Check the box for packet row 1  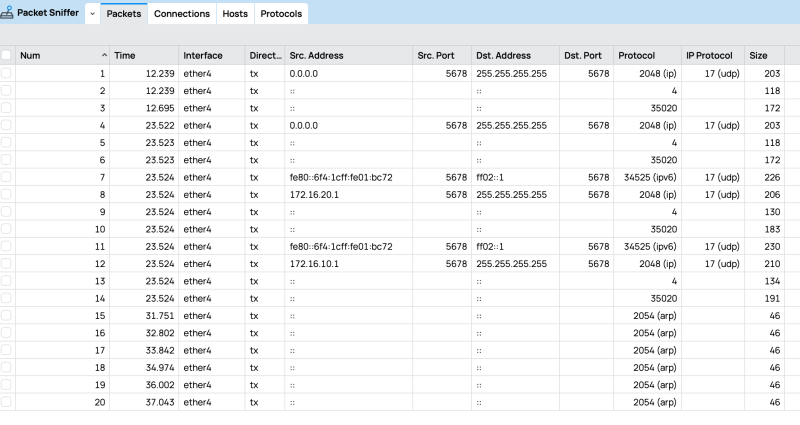[x=7, y=74]
